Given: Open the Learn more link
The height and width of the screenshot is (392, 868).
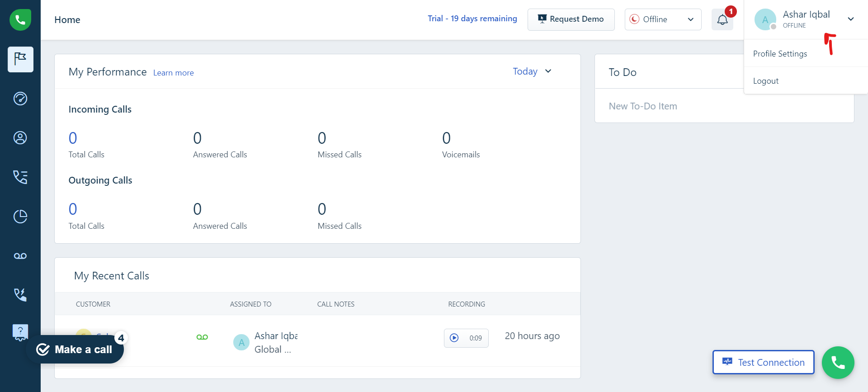Looking at the screenshot, I should [x=174, y=73].
